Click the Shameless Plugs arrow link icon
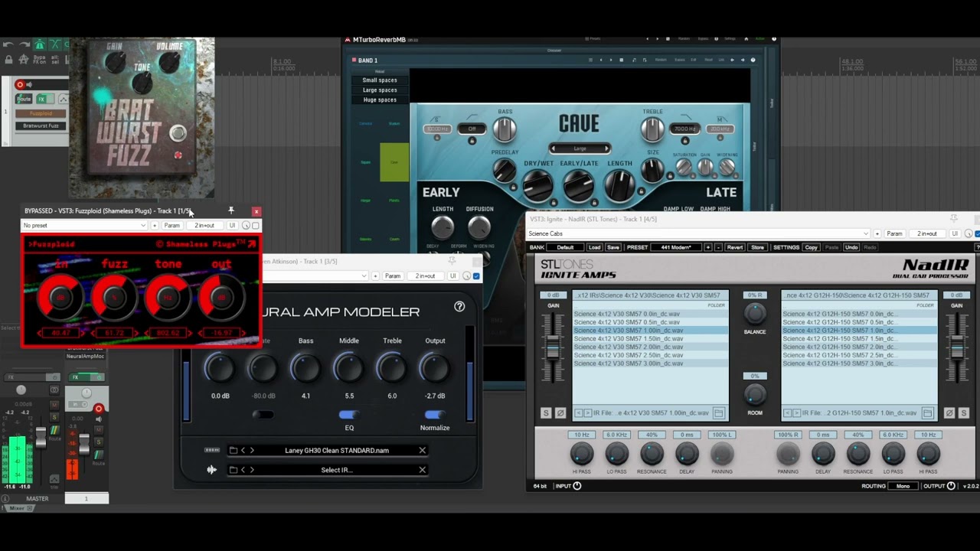Image resolution: width=980 pixels, height=551 pixels. coord(252,244)
